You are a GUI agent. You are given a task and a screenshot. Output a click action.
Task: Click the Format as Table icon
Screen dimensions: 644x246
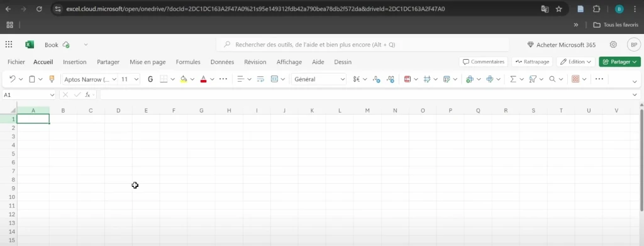[x=447, y=79]
